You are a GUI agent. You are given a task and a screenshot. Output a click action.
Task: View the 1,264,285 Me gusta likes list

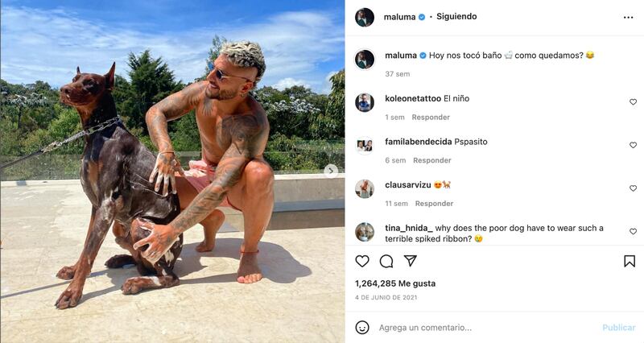point(395,283)
